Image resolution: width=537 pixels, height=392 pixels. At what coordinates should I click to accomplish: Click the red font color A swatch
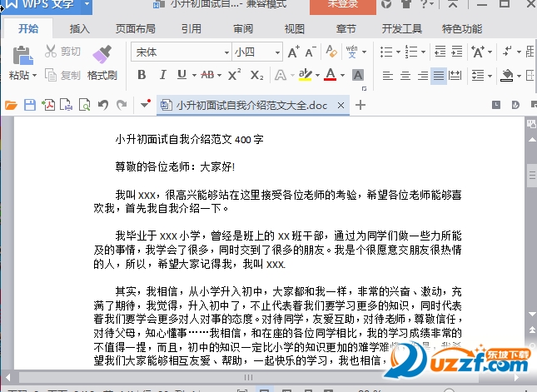tap(330, 76)
